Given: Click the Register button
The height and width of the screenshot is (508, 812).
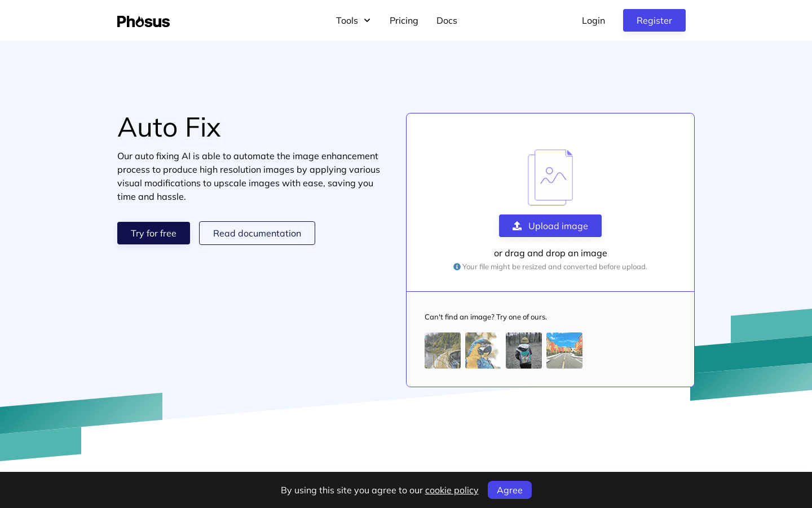Looking at the screenshot, I should click(x=654, y=20).
